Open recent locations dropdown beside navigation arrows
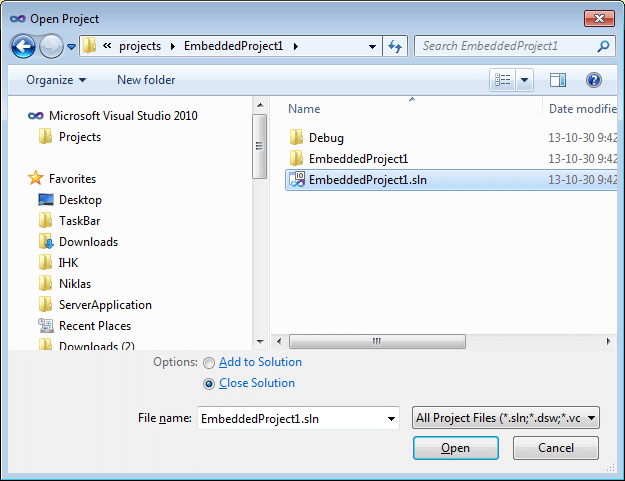 (71, 47)
